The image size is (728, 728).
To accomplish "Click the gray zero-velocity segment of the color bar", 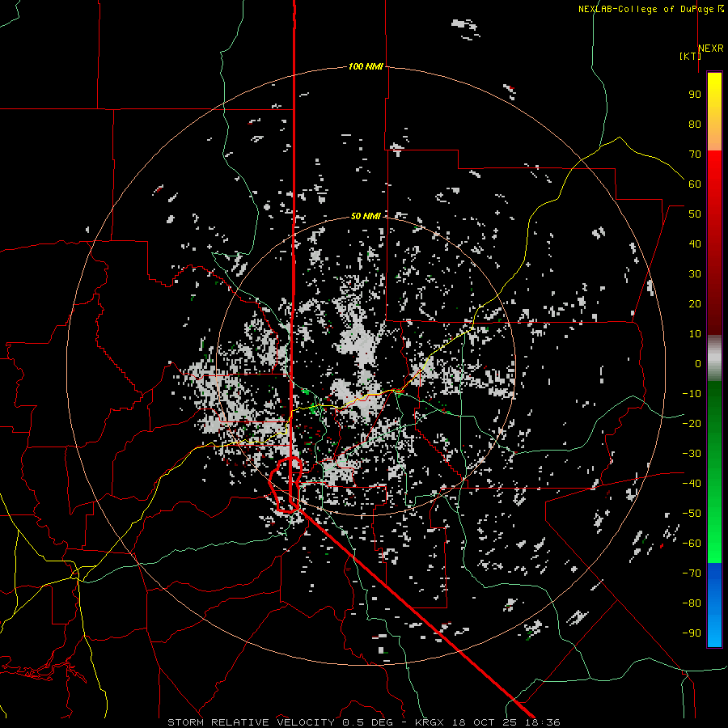I will [x=714, y=358].
